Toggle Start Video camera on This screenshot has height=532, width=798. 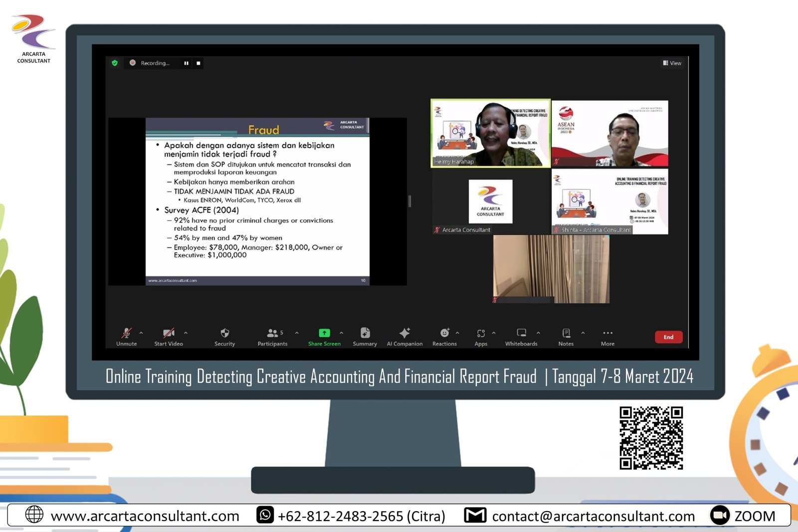(x=169, y=334)
